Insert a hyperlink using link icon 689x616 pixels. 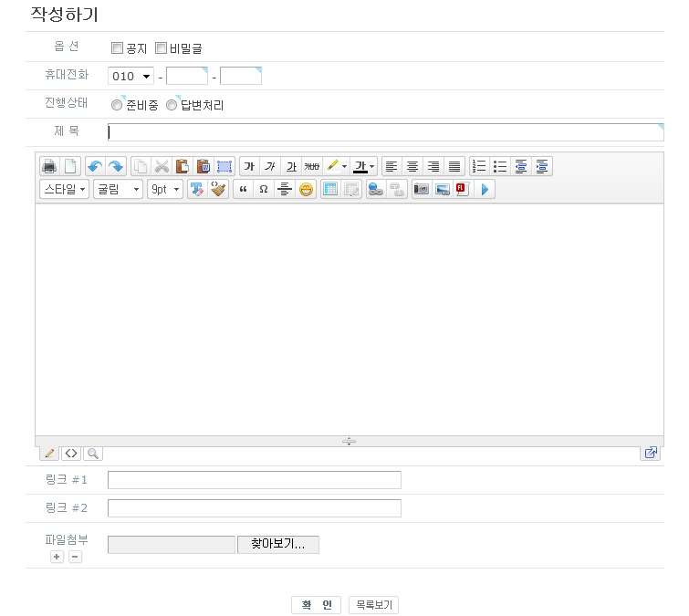375,190
